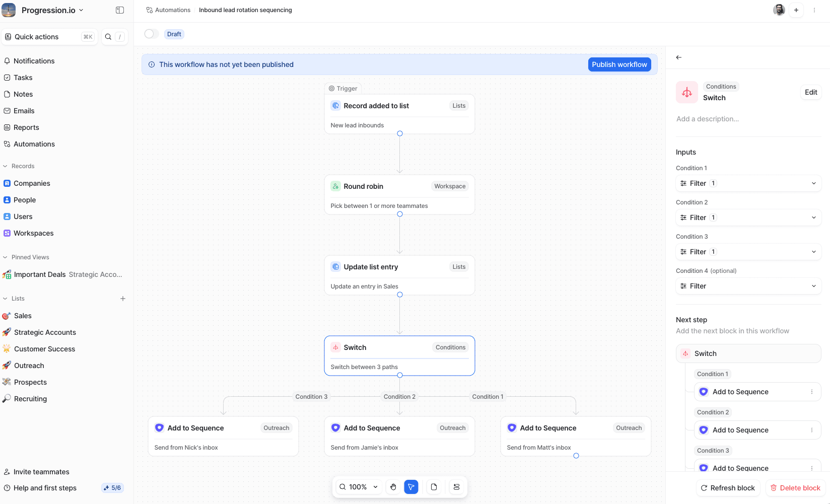Click the Publish workflow button
The width and height of the screenshot is (830, 504).
click(x=619, y=64)
